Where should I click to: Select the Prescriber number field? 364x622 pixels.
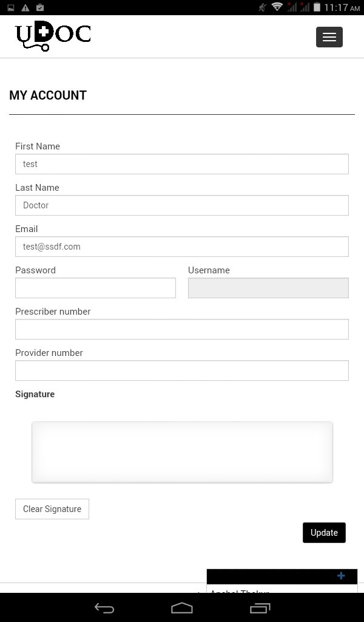[x=182, y=329]
